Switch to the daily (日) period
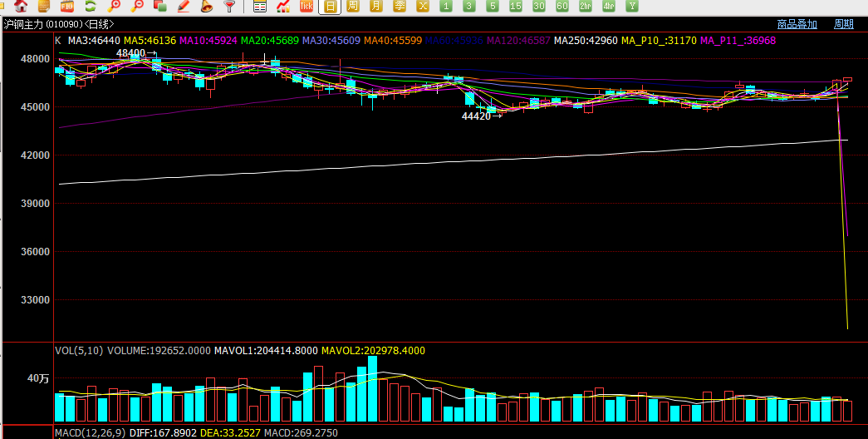The image size is (868, 439). 331,6
